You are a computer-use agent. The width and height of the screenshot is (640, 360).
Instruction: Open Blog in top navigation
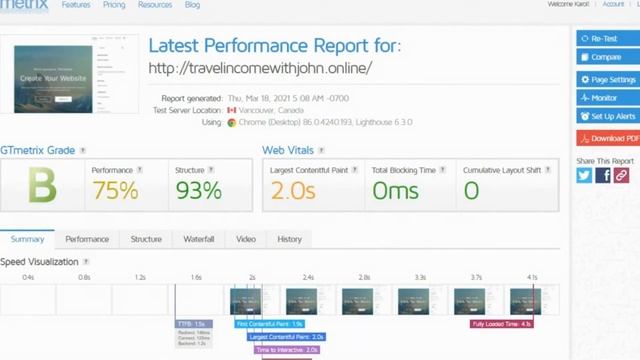(192, 5)
